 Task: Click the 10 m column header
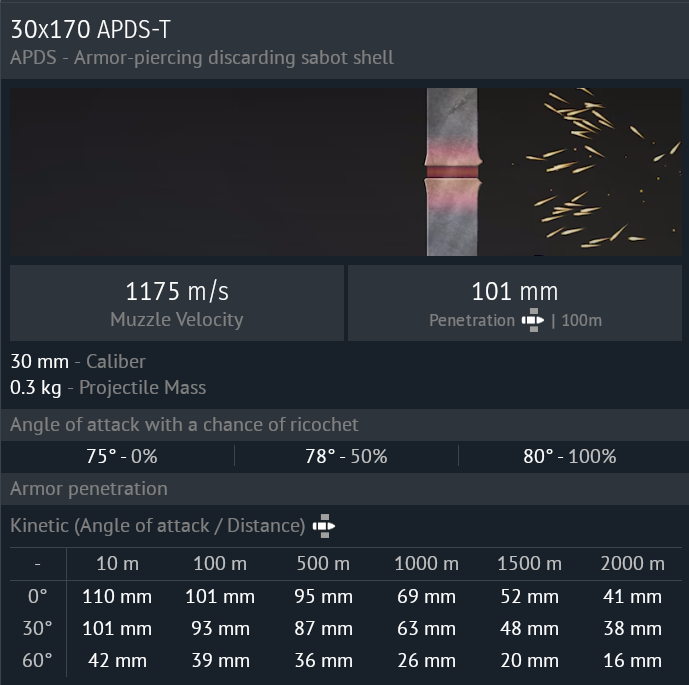tap(117, 563)
